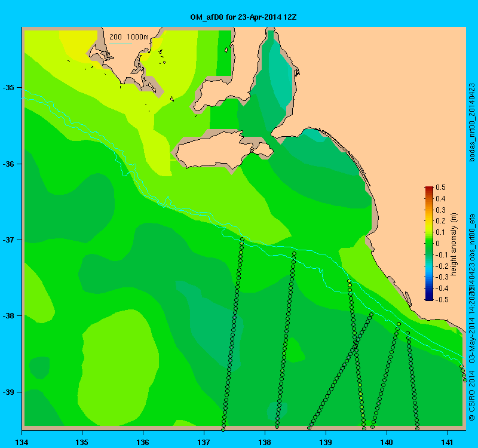Click the 0.3 colour bar label
Screen dimensions: 478x448
[x=440, y=210]
